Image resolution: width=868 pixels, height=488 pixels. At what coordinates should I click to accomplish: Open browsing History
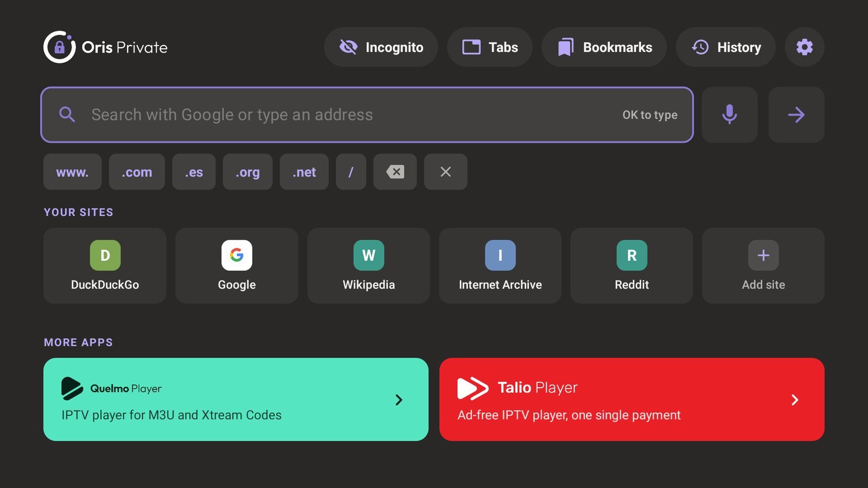[x=726, y=47]
